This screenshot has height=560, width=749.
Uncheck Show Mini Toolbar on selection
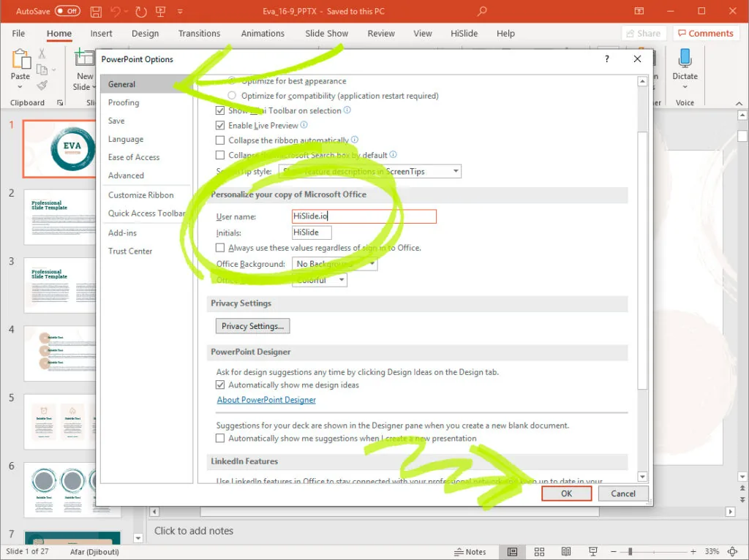coord(219,111)
